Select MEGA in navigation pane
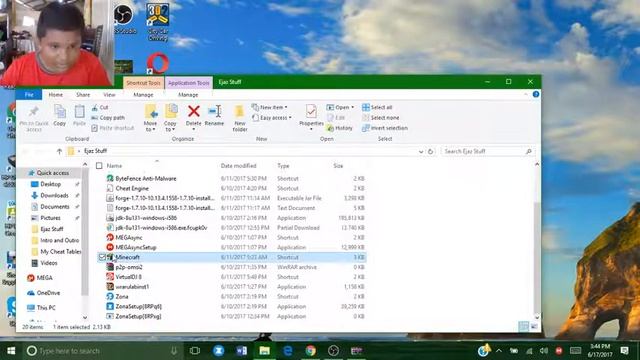This screenshot has height=360, width=640. point(44,278)
